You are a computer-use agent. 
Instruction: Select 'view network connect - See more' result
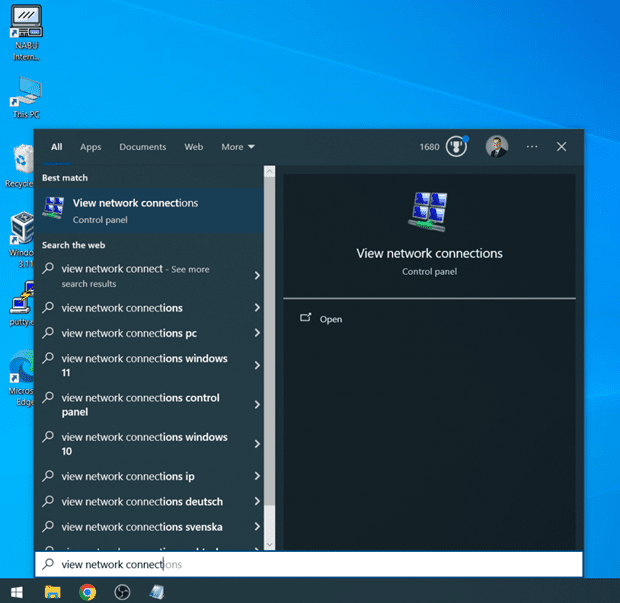point(149,276)
